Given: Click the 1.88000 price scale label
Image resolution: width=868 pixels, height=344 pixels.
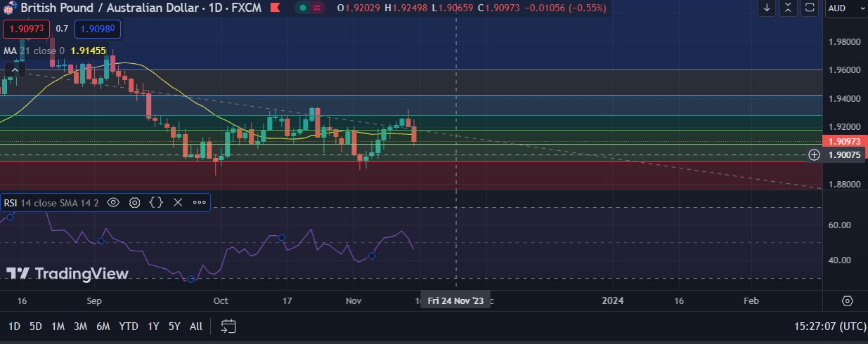Looking at the screenshot, I should pyautogui.click(x=844, y=185).
